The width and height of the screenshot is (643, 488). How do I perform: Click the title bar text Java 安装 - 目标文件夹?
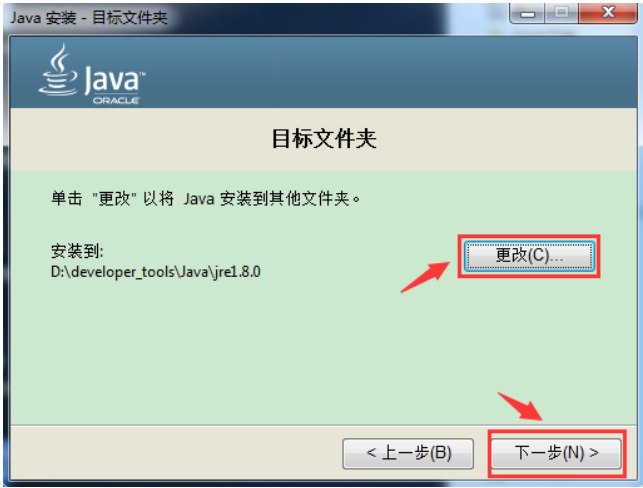click(x=89, y=18)
